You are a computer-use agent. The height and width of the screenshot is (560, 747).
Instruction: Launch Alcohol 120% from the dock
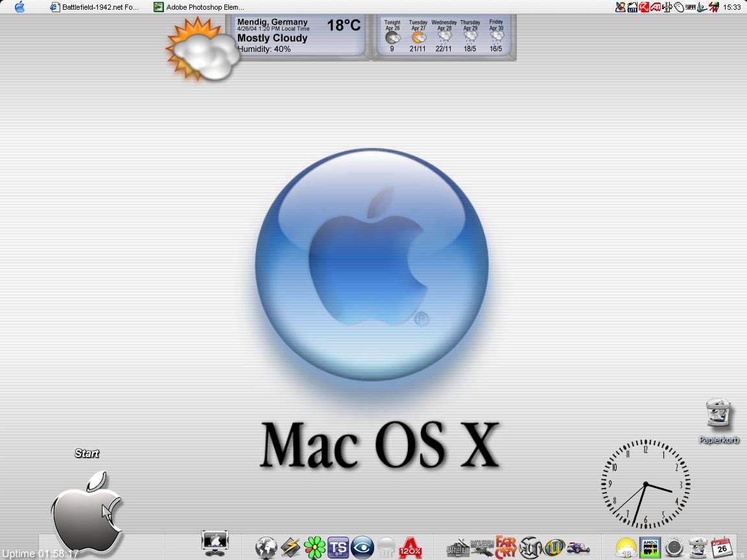[410, 548]
